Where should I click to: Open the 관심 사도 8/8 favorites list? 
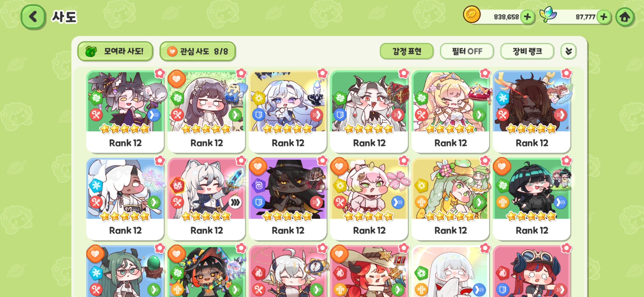coord(197,51)
